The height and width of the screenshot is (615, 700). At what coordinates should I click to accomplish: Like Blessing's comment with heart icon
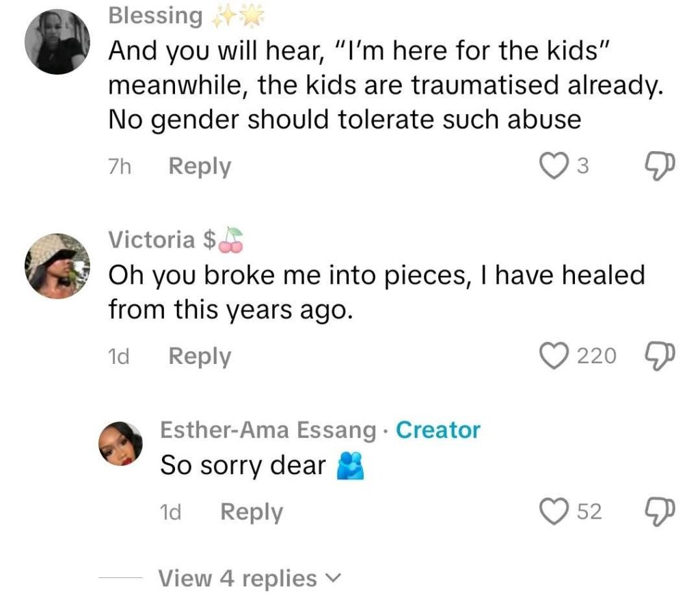click(x=552, y=166)
